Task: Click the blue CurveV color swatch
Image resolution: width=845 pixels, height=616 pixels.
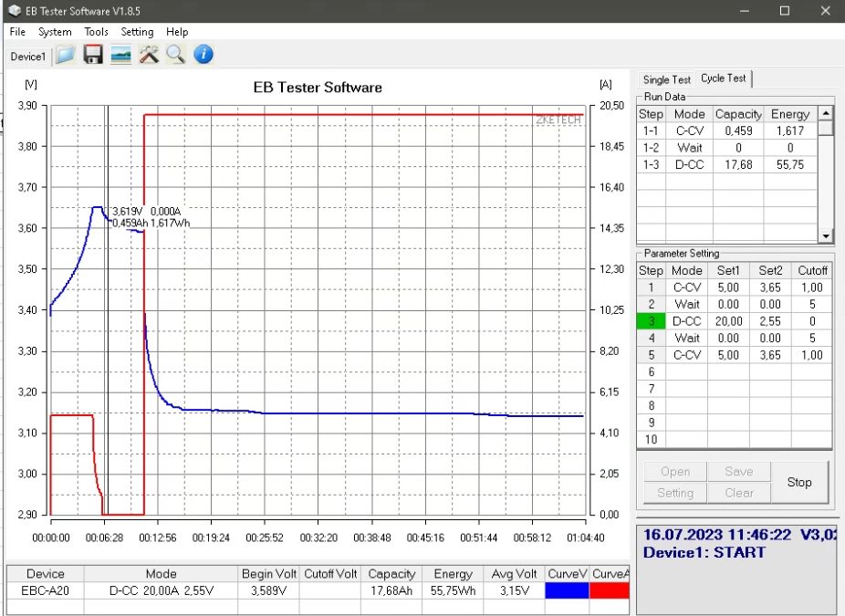Action: tap(567, 591)
